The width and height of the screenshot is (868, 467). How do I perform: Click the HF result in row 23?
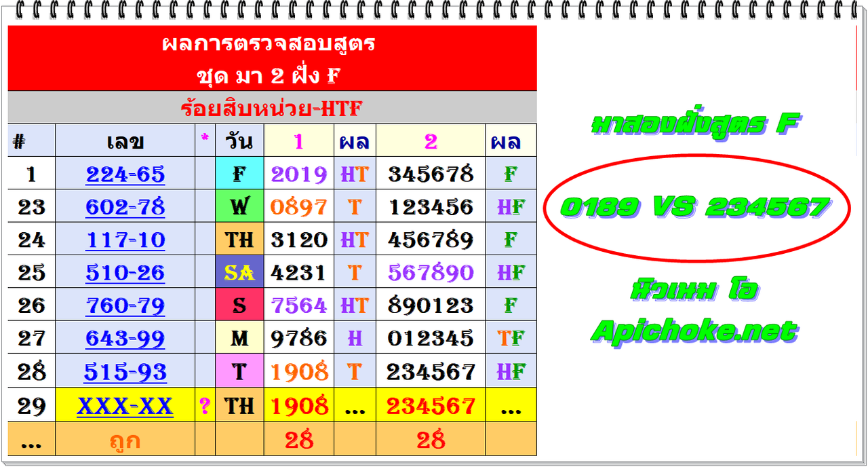click(x=511, y=207)
